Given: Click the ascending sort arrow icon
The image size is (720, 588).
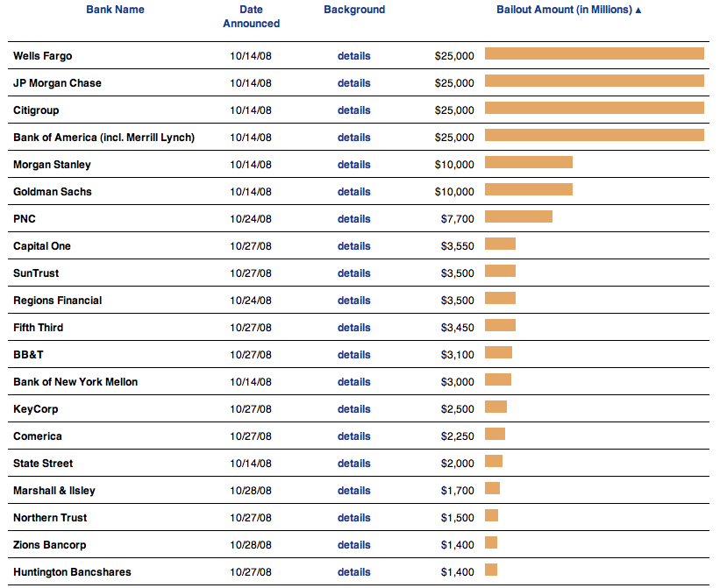Looking at the screenshot, I should pyautogui.click(x=638, y=11).
